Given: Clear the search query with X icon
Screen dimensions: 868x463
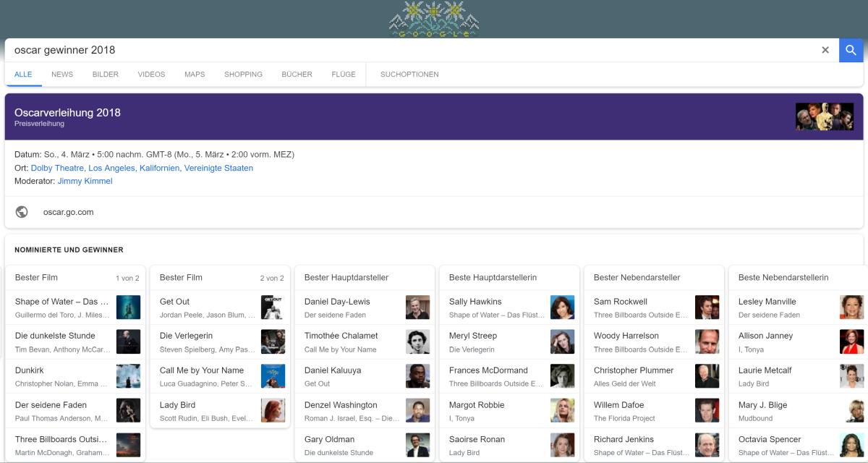Looking at the screenshot, I should pos(825,50).
